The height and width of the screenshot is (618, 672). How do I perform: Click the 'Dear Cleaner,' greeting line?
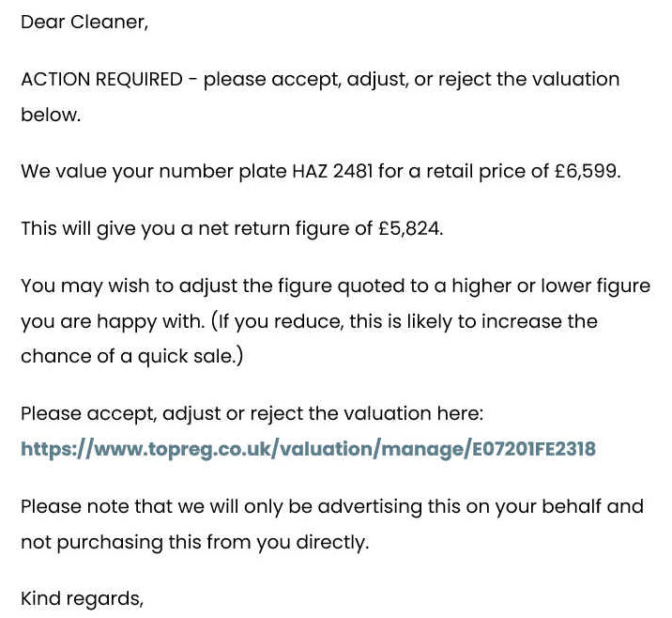[84, 22]
